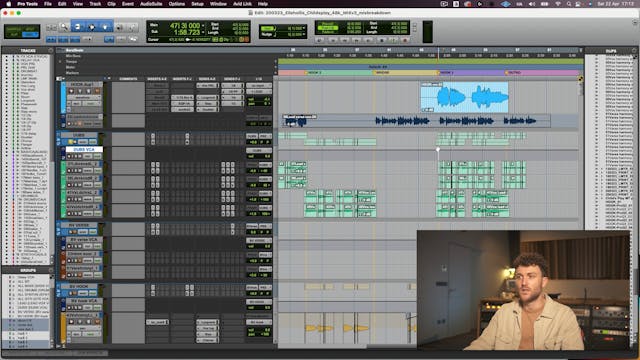Open the Setup menu
Image resolution: width=640 pixels, height=360 pixels.
coord(198,4)
